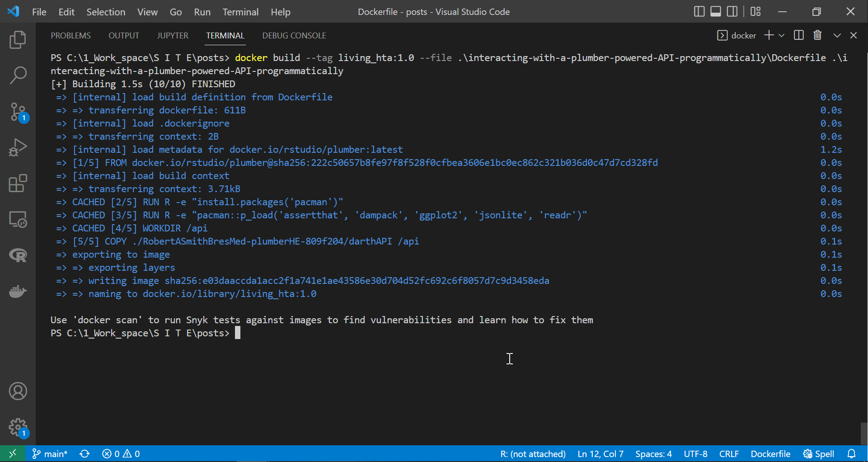The height and width of the screenshot is (462, 868).
Task: Toggle the secondary side bar
Action: click(x=732, y=11)
